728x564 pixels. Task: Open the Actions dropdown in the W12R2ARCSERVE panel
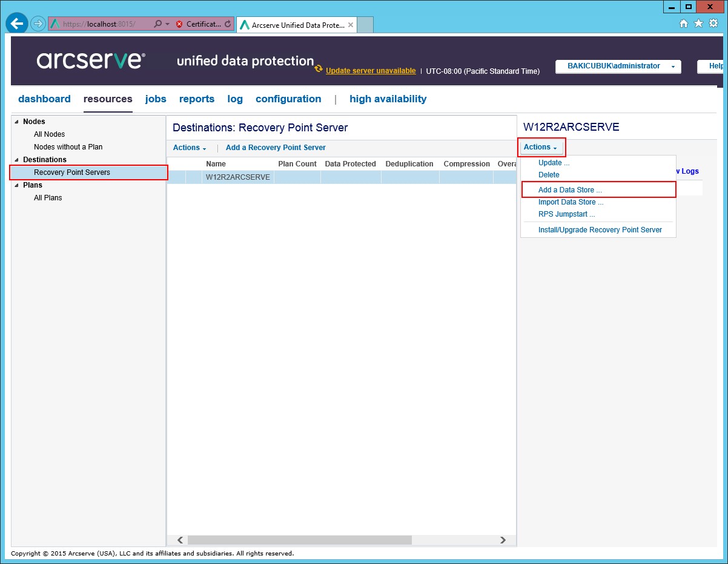coord(541,147)
